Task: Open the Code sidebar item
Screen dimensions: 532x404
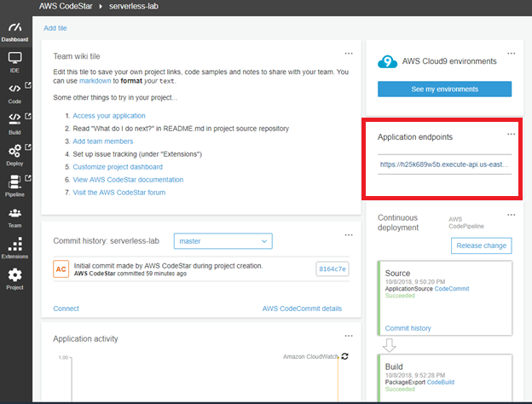Action: pos(14,93)
